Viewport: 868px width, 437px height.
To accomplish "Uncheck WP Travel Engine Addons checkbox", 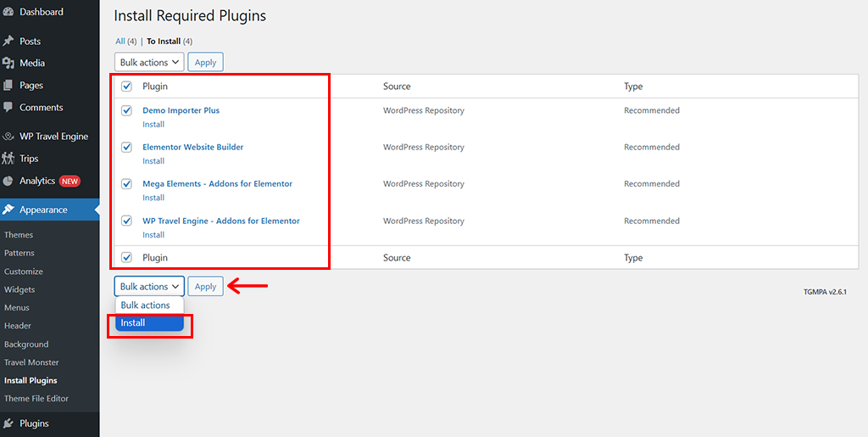I will [127, 221].
